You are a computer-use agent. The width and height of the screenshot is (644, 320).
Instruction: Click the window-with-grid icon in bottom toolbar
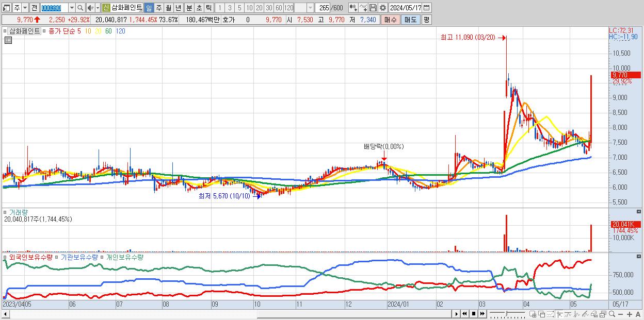click(533, 314)
